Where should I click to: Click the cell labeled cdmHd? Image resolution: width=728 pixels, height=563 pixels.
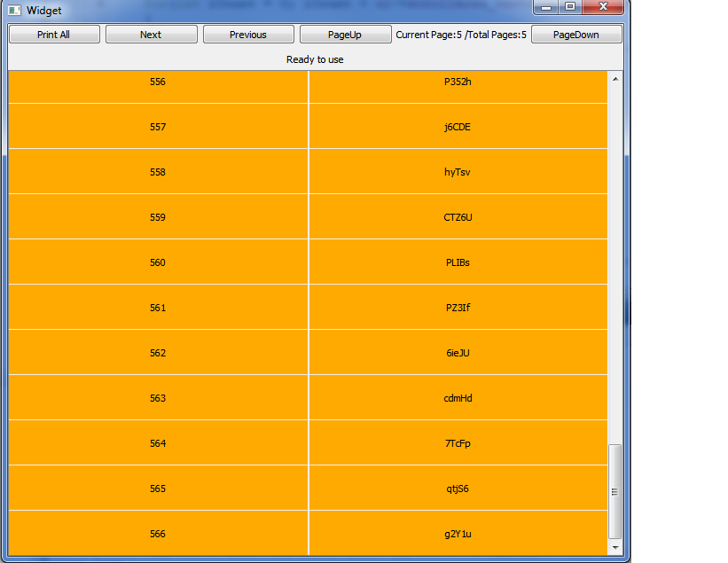458,398
